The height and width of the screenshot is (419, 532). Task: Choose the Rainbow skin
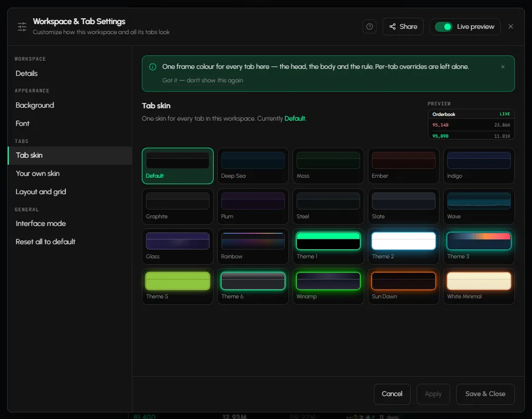coord(253,247)
